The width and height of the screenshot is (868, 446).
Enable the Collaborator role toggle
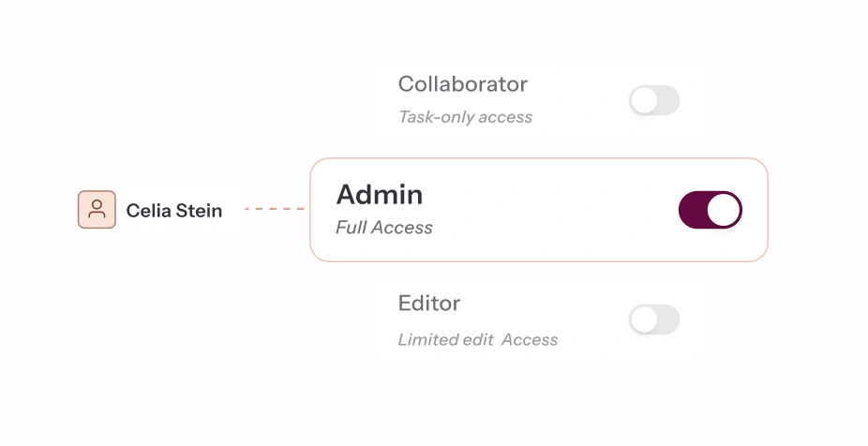click(x=654, y=100)
